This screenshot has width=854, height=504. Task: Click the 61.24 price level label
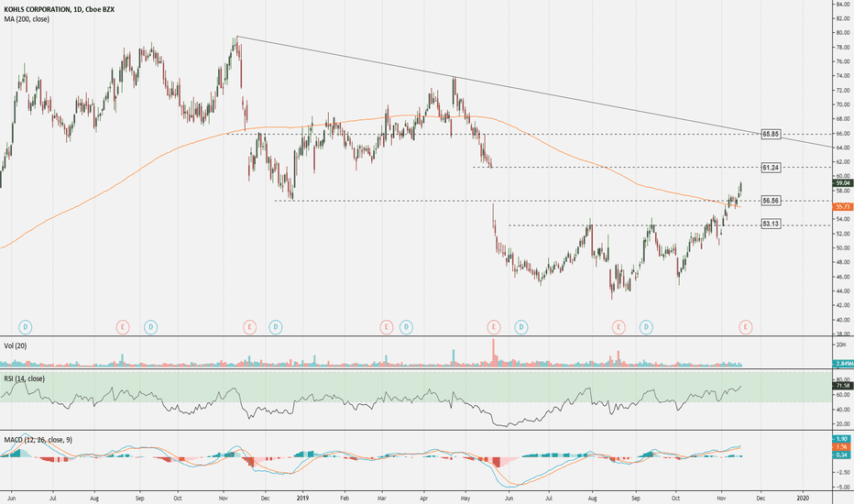[771, 168]
